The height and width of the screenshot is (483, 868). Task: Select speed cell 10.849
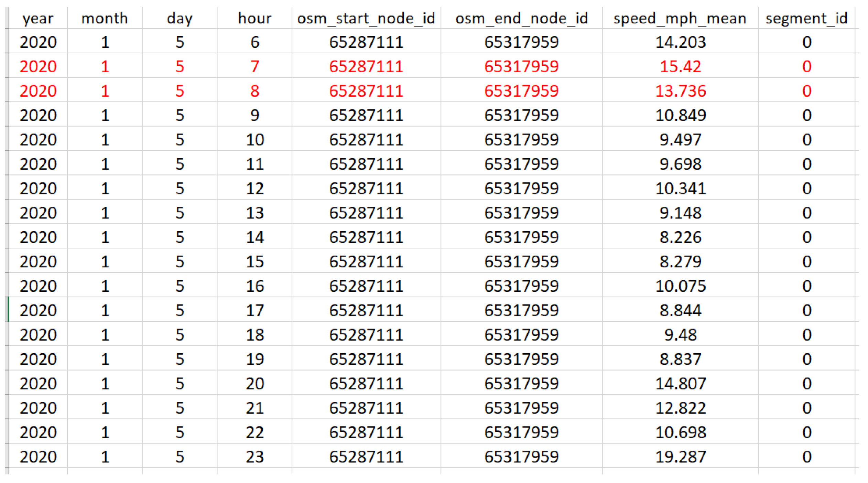pos(680,115)
